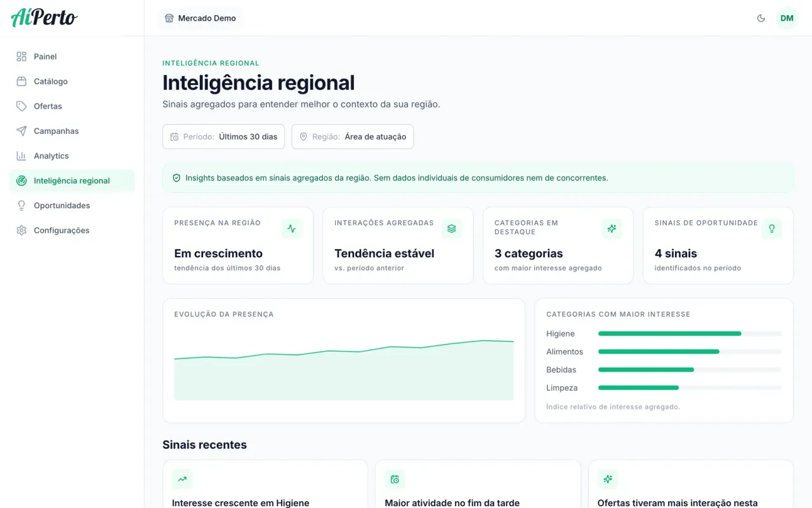812x508 pixels.
Task: Go to Painel in the sidebar
Action: pyautogui.click(x=72, y=57)
